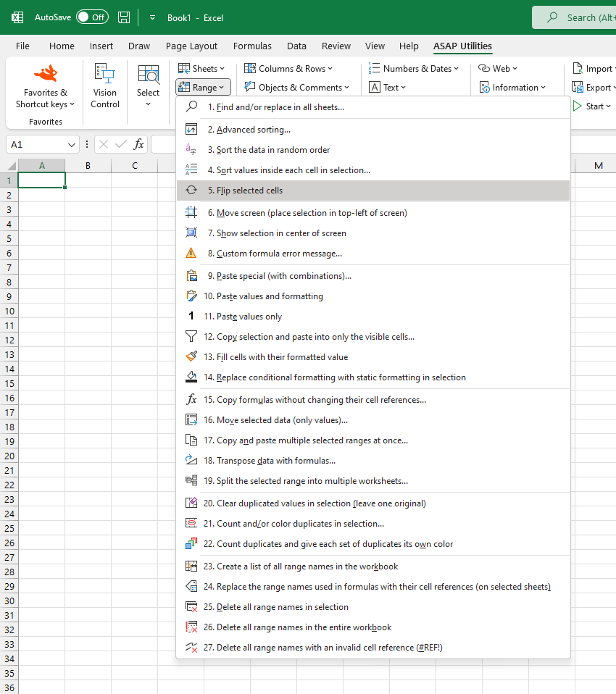Click the Custom formula error warning icon
616x694 pixels.
pyautogui.click(x=191, y=253)
